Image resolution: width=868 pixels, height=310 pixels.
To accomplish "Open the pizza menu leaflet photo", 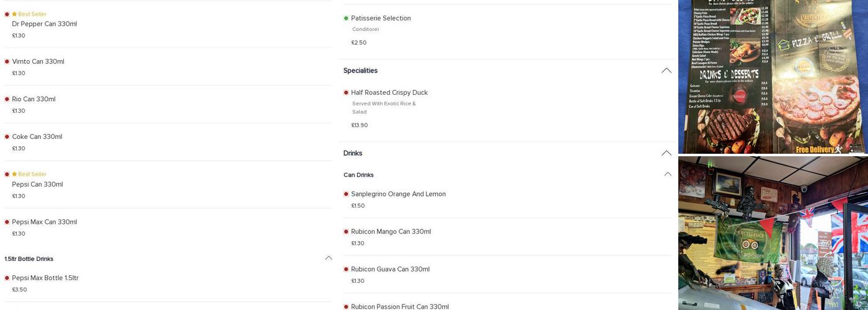I will pos(773,76).
